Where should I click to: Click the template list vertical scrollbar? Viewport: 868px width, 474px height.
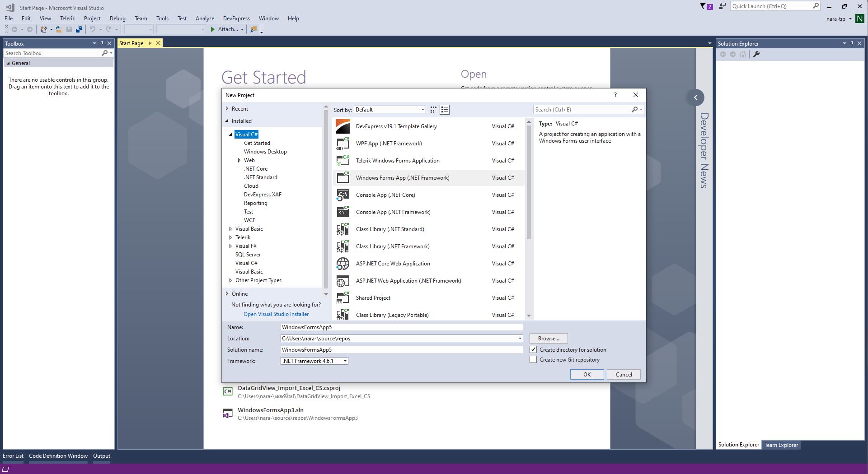tap(529, 181)
